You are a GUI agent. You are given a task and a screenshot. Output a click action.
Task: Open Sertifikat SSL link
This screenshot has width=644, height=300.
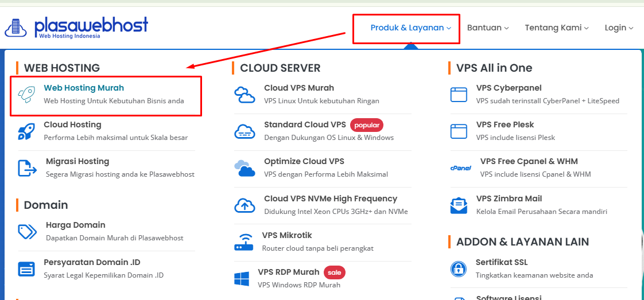coord(502,262)
